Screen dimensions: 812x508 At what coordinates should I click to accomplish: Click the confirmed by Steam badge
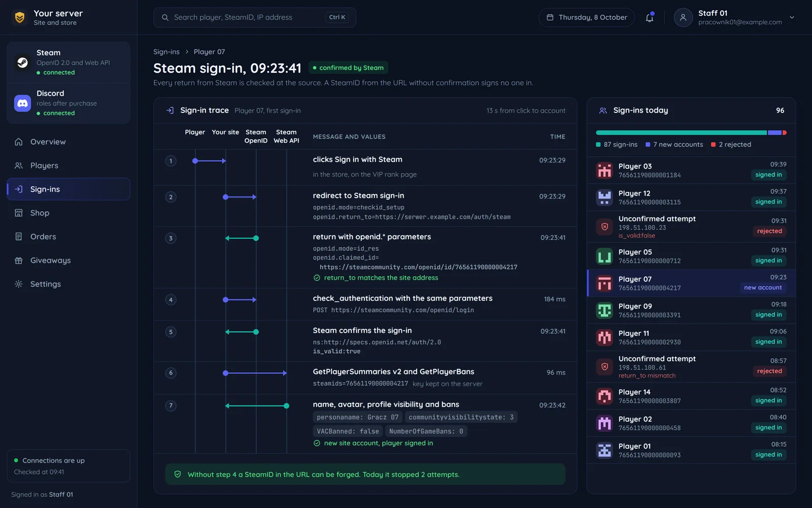[x=348, y=68]
